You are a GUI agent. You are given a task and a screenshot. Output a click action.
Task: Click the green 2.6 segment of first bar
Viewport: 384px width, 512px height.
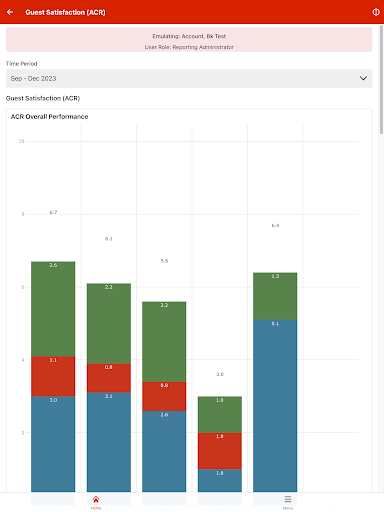[x=53, y=309]
